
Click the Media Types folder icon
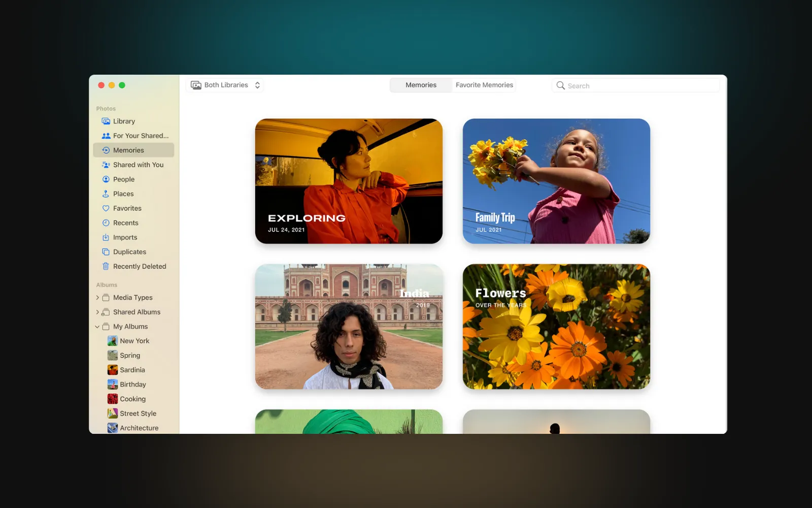pyautogui.click(x=106, y=298)
